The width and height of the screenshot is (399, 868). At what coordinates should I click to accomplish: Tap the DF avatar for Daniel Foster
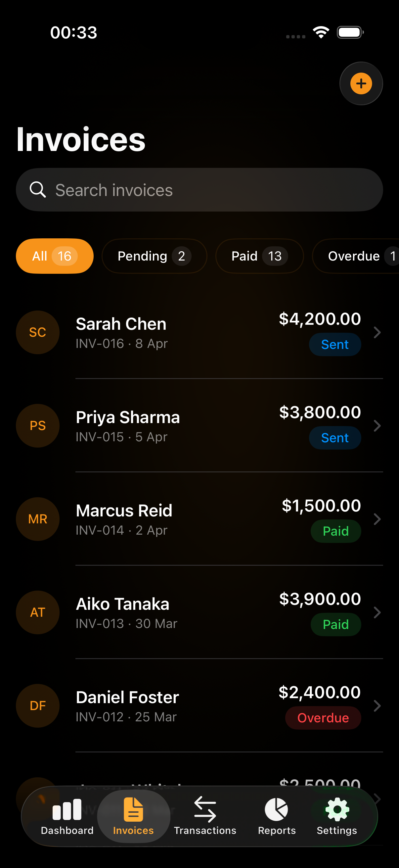tap(38, 705)
